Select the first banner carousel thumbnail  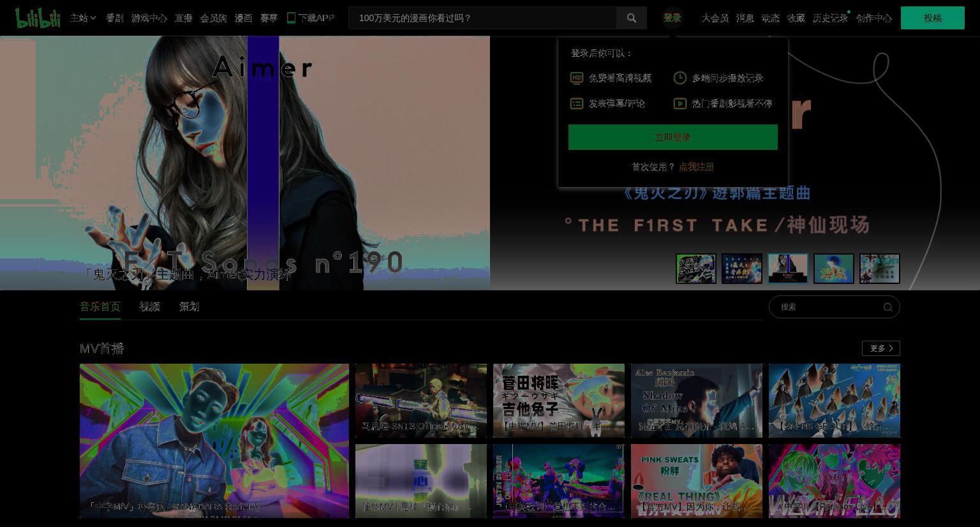(x=696, y=269)
